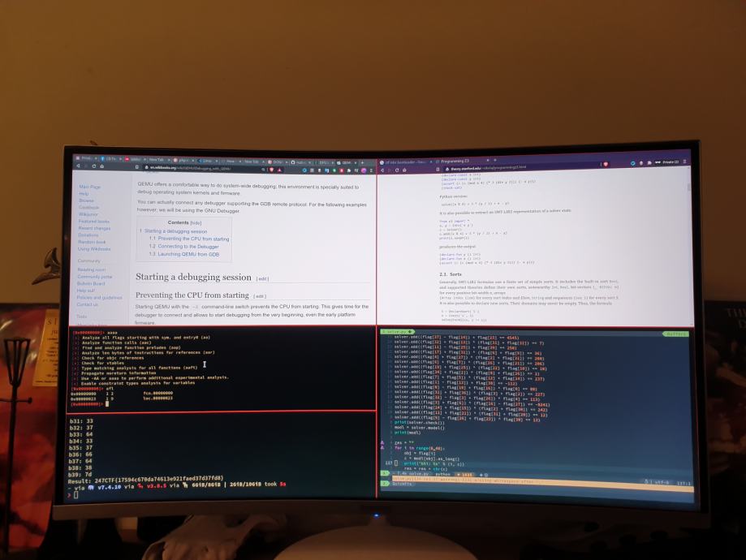Open Random book in Wikibooks sidebar
The image size is (746, 560).
tap(92, 242)
